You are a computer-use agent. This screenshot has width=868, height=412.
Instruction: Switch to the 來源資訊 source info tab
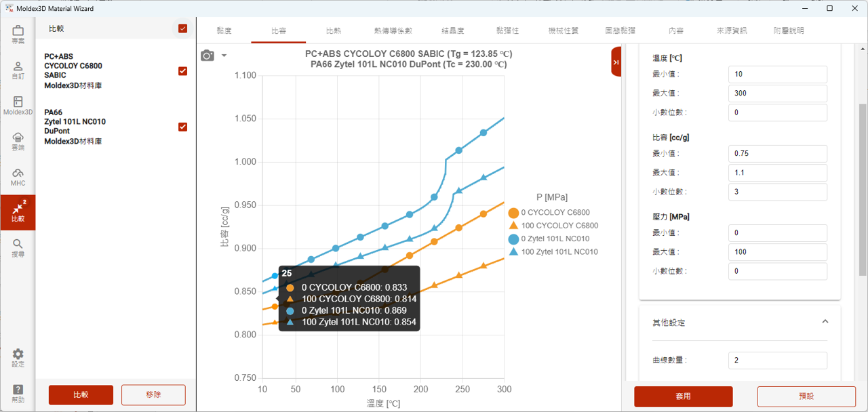(x=732, y=31)
